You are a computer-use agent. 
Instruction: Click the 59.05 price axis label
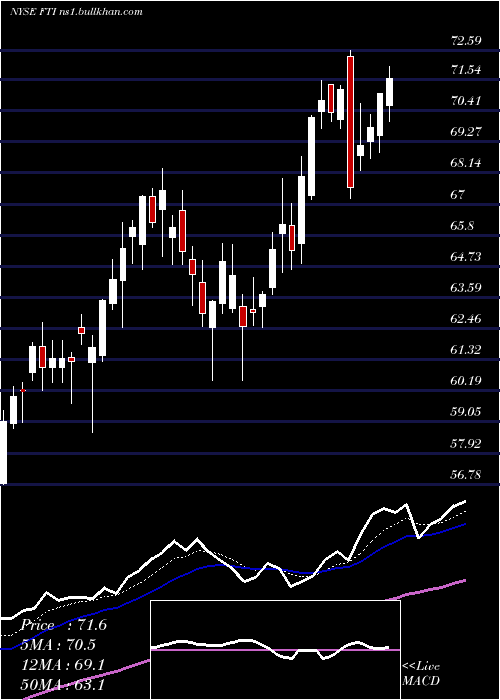pos(466,412)
